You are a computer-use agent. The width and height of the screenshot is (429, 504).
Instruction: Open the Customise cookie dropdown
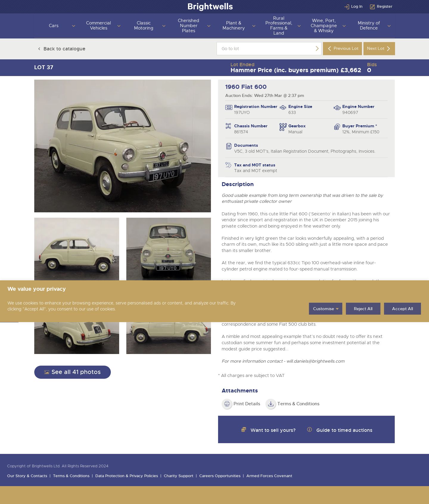(326, 309)
